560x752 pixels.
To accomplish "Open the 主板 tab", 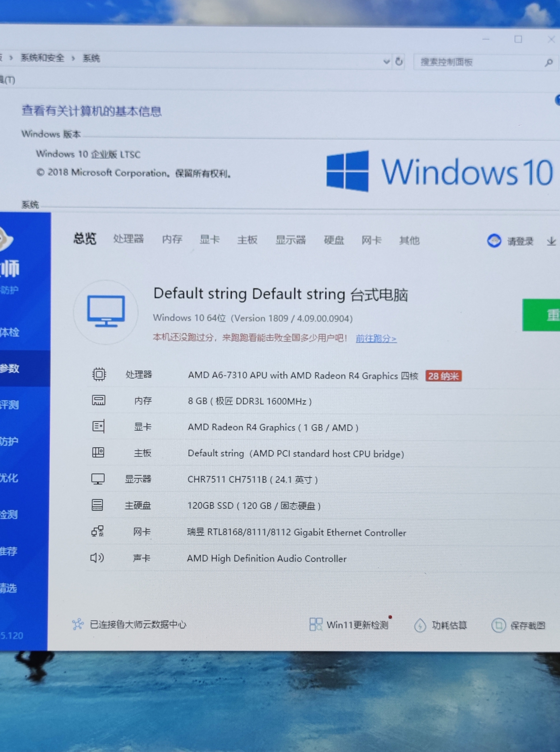I will [x=247, y=240].
